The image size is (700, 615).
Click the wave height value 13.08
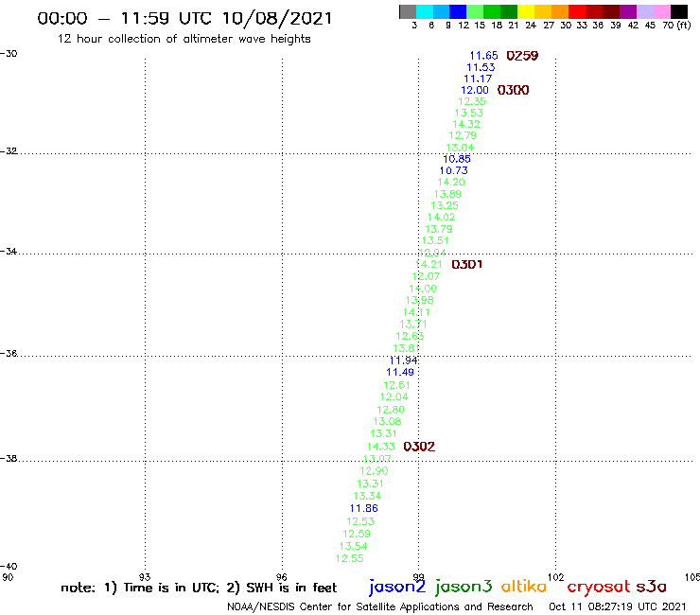click(x=387, y=421)
